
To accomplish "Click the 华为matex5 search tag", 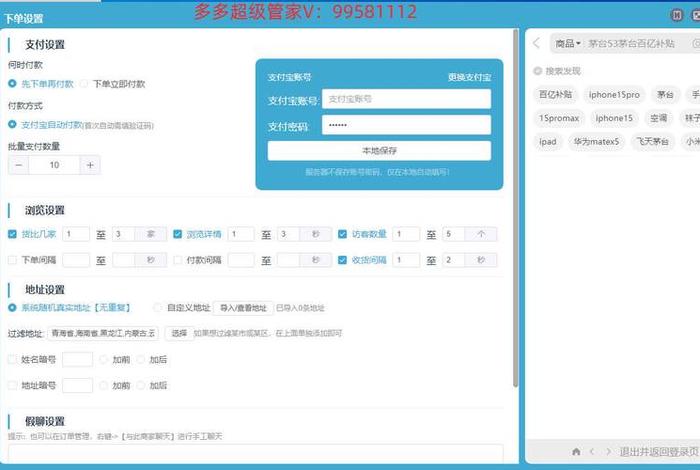I will pos(596,142).
